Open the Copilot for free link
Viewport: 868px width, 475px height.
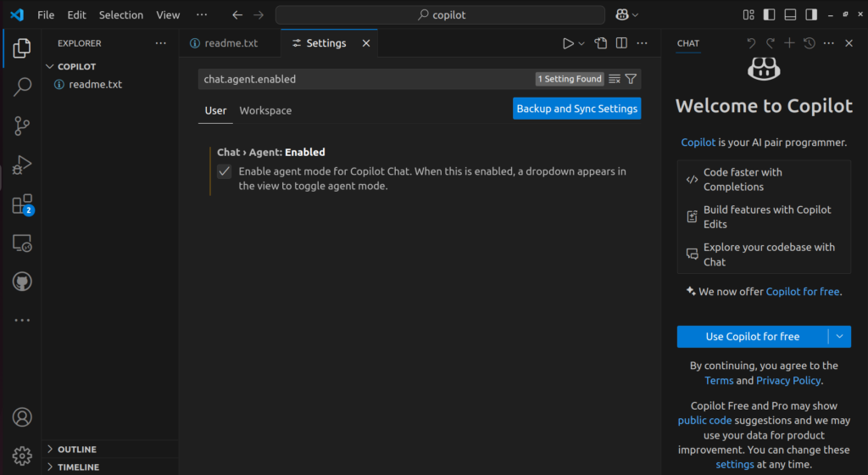pyautogui.click(x=803, y=292)
